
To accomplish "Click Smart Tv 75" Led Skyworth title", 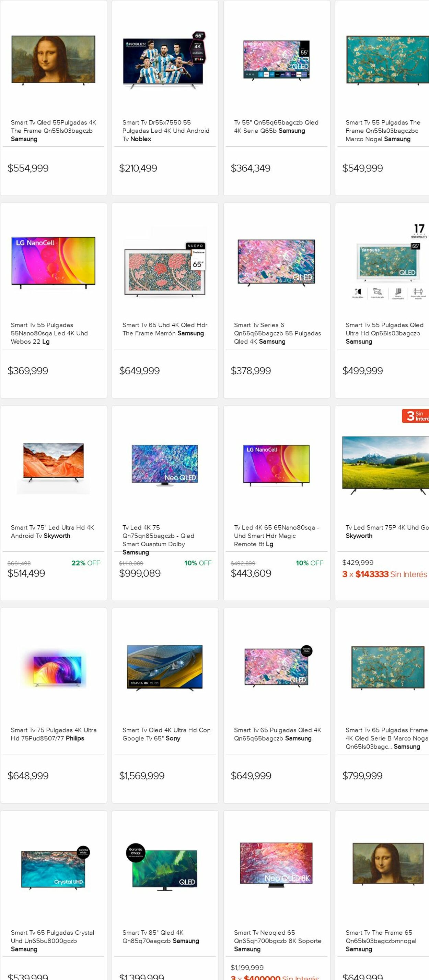I will click(52, 531).
